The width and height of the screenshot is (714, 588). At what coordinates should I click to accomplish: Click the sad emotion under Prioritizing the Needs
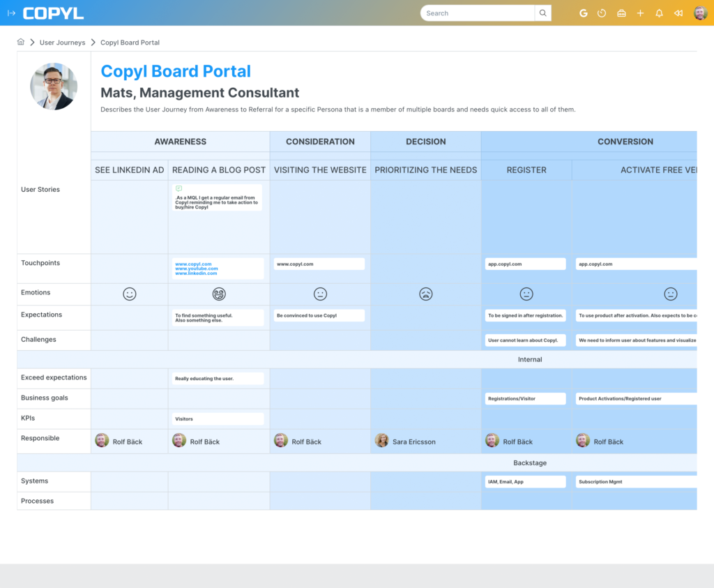pos(426,294)
